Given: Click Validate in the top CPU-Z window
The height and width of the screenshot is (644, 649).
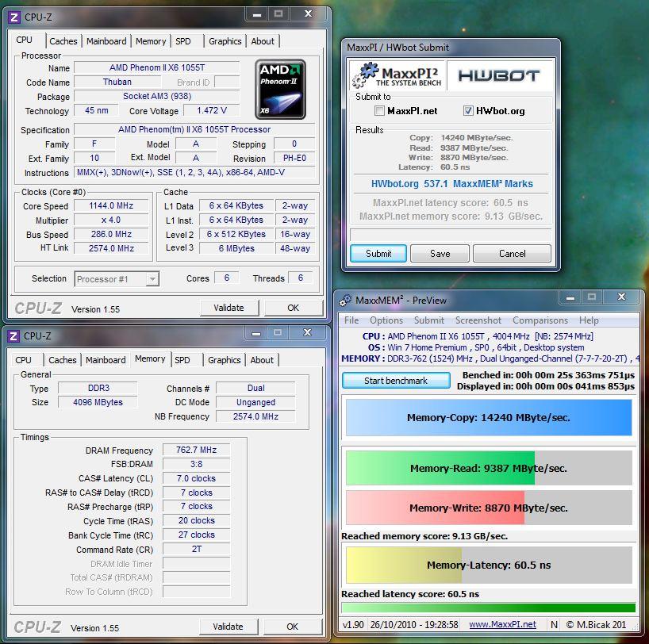Looking at the screenshot, I should (x=228, y=308).
